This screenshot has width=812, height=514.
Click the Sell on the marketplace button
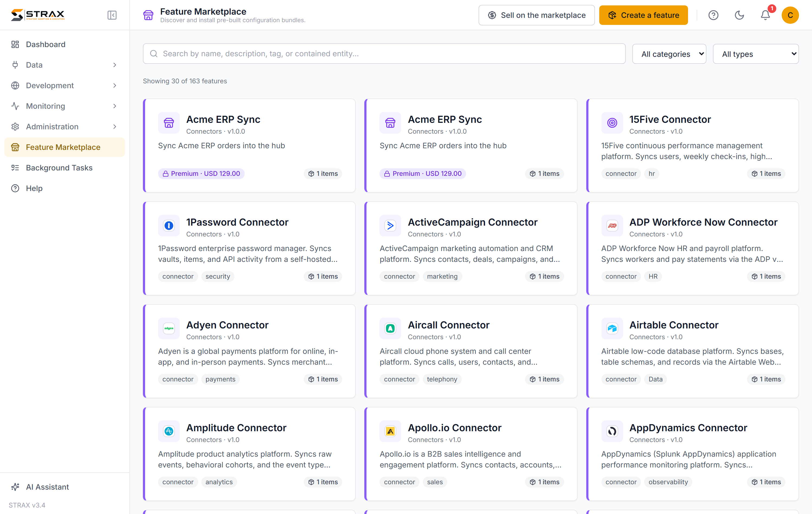[x=536, y=15]
